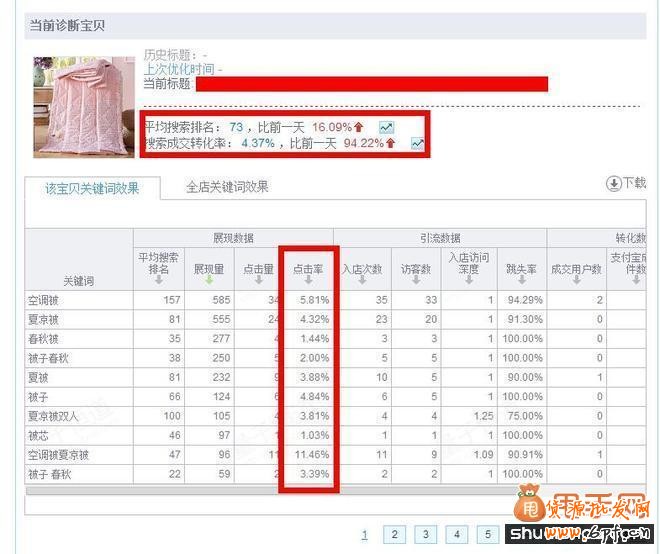The height and width of the screenshot is (554, 660).
Task: Sort by 点击率 arrow
Action: coord(309,280)
